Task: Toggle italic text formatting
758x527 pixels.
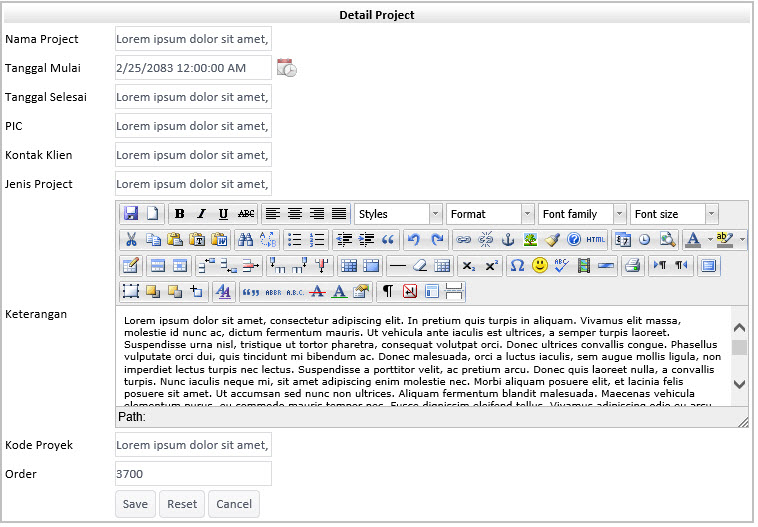Action: click(x=201, y=214)
